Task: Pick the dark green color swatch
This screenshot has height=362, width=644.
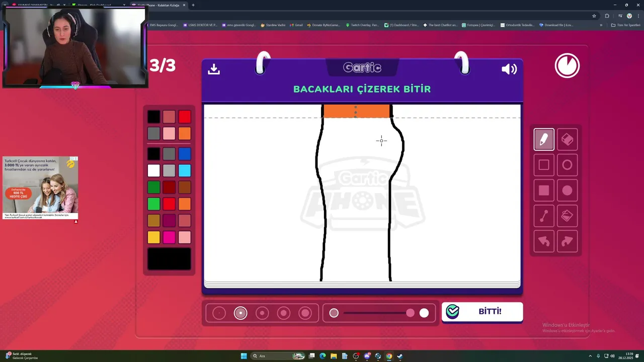Action: point(153,188)
